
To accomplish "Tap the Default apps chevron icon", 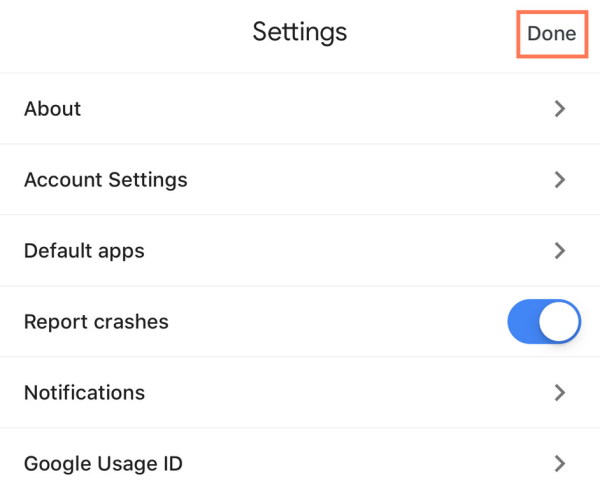I will (560, 251).
